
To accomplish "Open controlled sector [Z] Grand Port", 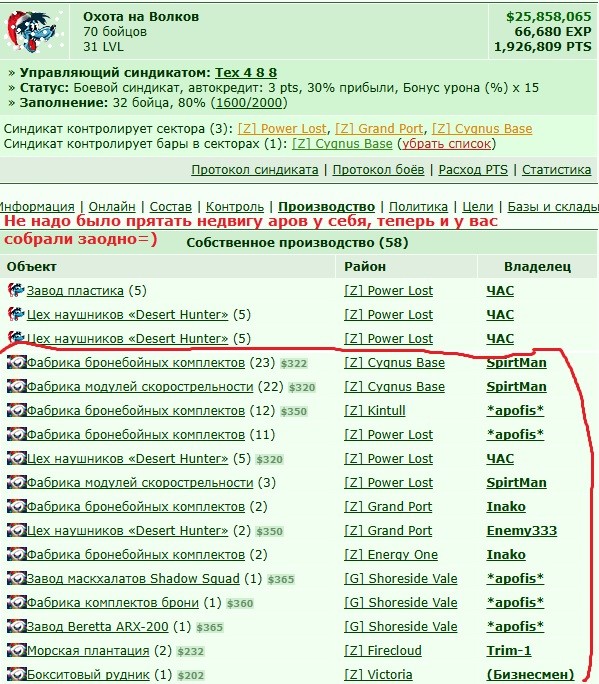I will pyautogui.click(x=379, y=129).
